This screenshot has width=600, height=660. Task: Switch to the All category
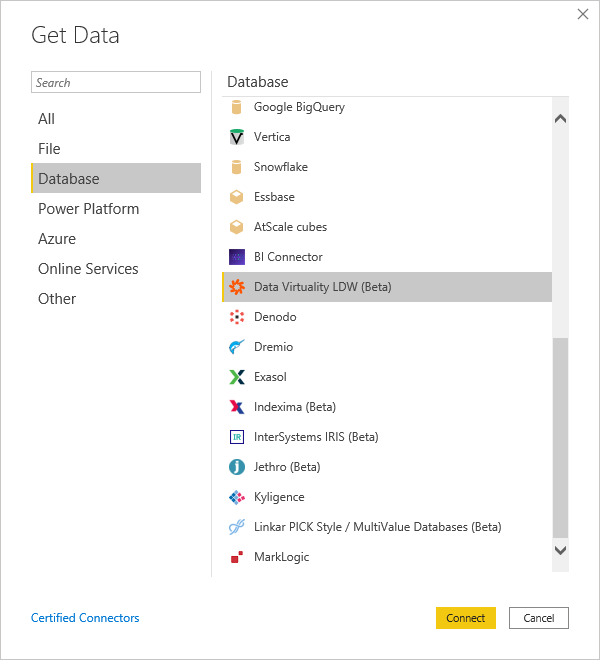tap(47, 119)
